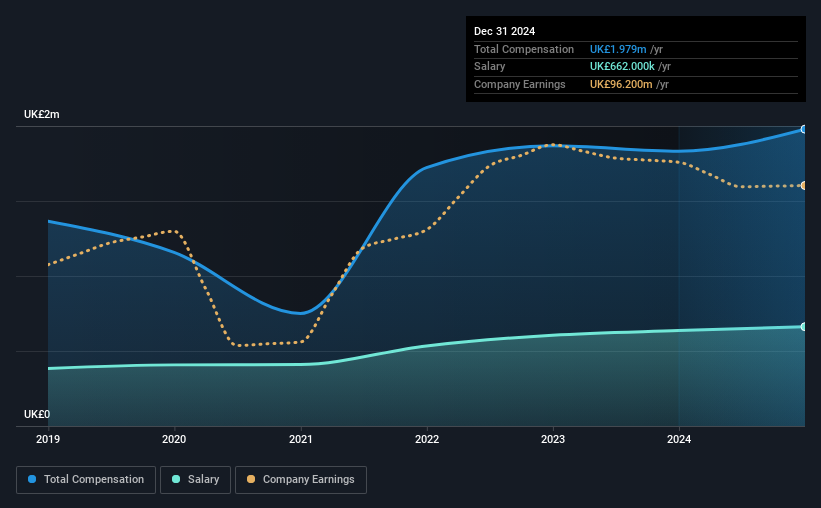Image resolution: width=821 pixels, height=508 pixels.
Task: Click the orange Company Earnings endpoint marker
Action: coord(804,185)
